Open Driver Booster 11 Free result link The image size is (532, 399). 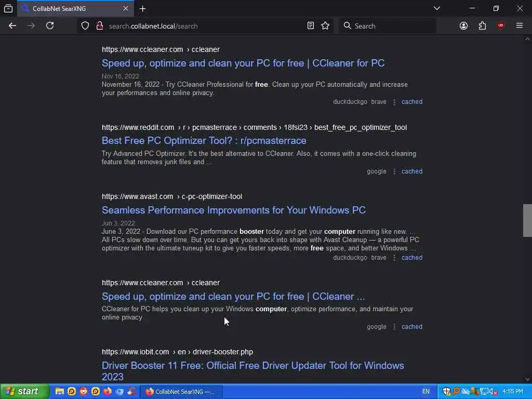pyautogui.click(x=253, y=371)
